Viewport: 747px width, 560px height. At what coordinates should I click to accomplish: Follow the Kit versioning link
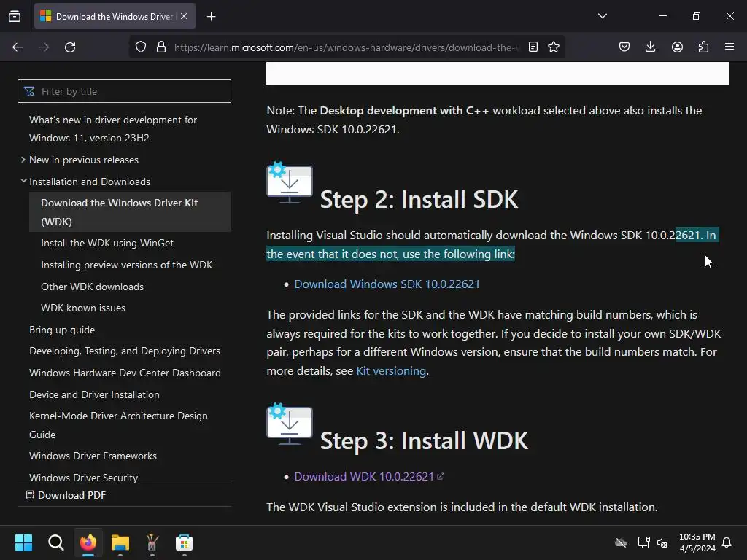click(x=391, y=370)
